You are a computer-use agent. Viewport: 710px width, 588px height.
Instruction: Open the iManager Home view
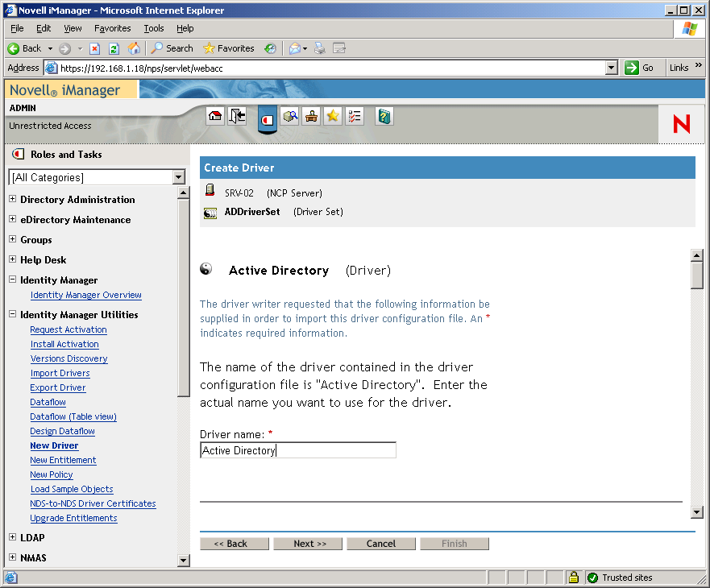[215, 116]
